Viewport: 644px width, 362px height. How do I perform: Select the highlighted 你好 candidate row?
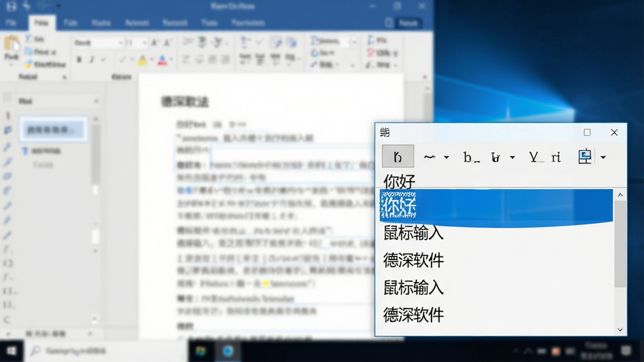coord(496,206)
